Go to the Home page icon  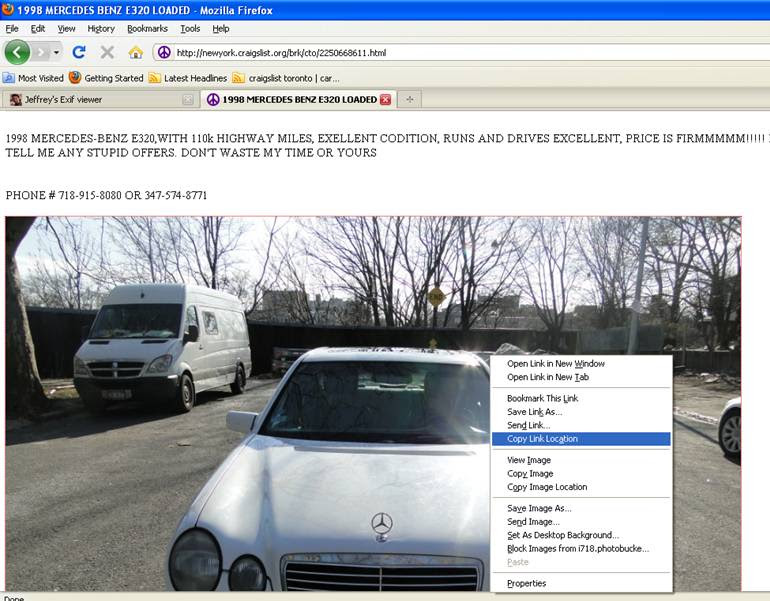(136, 52)
